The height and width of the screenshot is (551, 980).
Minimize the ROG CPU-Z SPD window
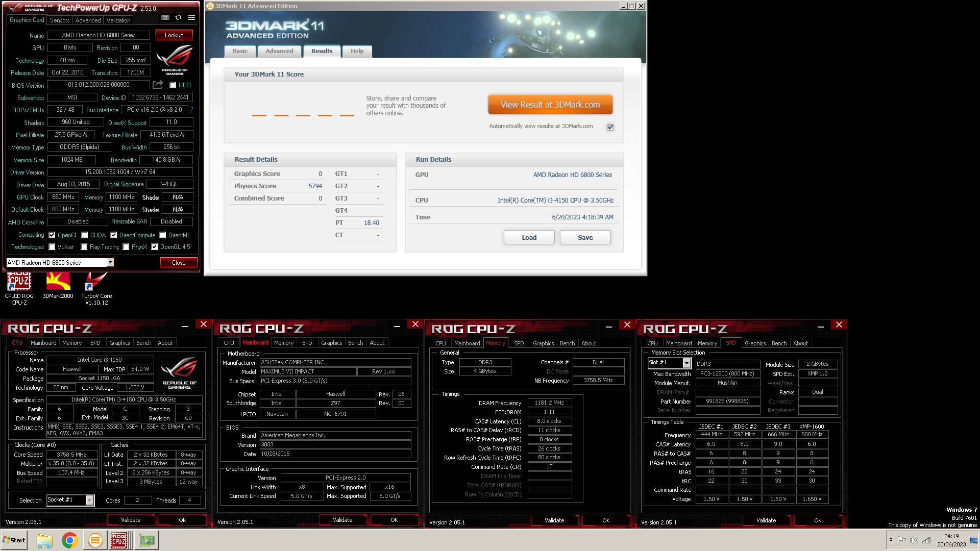[821, 327]
